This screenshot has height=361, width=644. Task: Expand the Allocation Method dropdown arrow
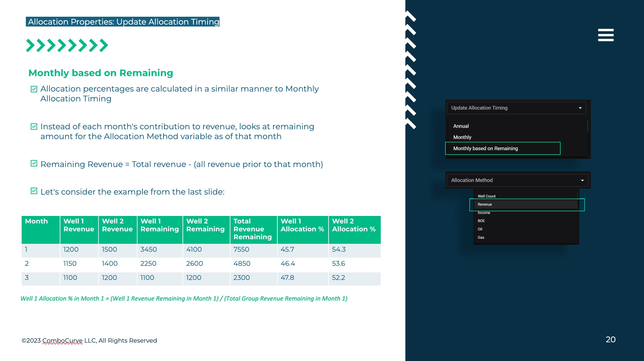coord(582,180)
